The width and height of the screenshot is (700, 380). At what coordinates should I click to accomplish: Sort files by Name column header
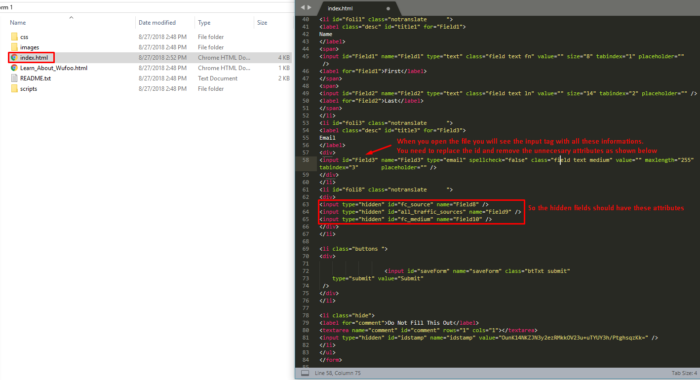point(18,22)
